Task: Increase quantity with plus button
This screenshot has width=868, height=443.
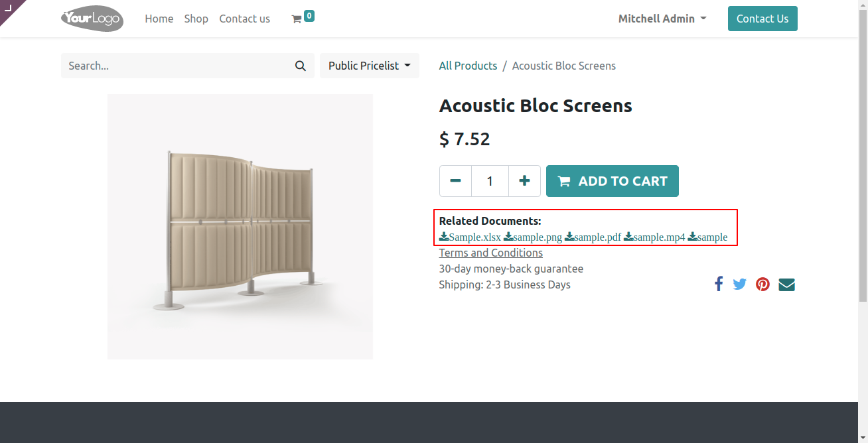Action: [x=524, y=181]
